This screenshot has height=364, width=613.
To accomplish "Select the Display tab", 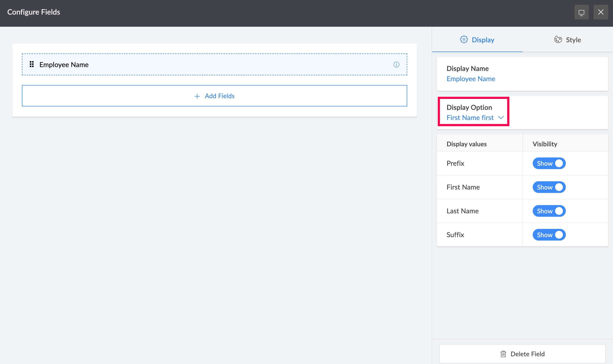I will click(477, 40).
